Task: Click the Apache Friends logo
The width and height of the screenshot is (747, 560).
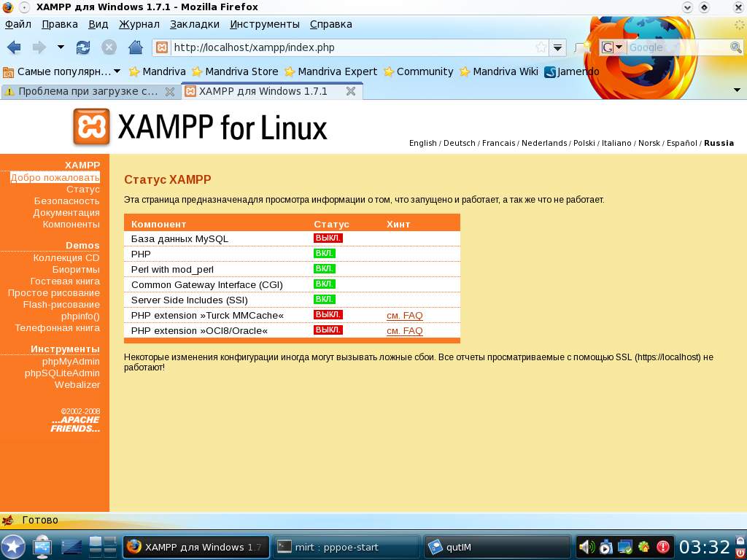Action: pos(75,424)
